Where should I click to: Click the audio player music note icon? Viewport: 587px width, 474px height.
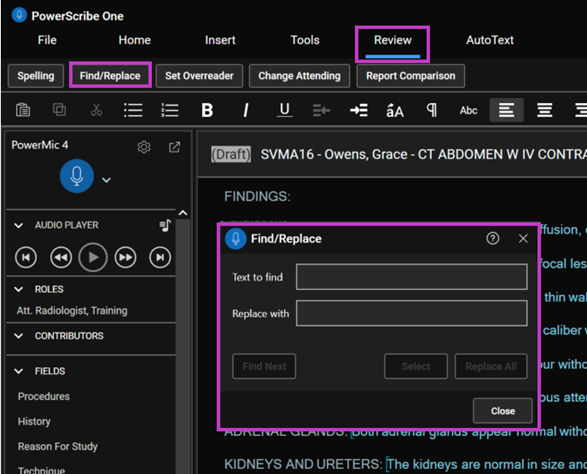coord(165,225)
